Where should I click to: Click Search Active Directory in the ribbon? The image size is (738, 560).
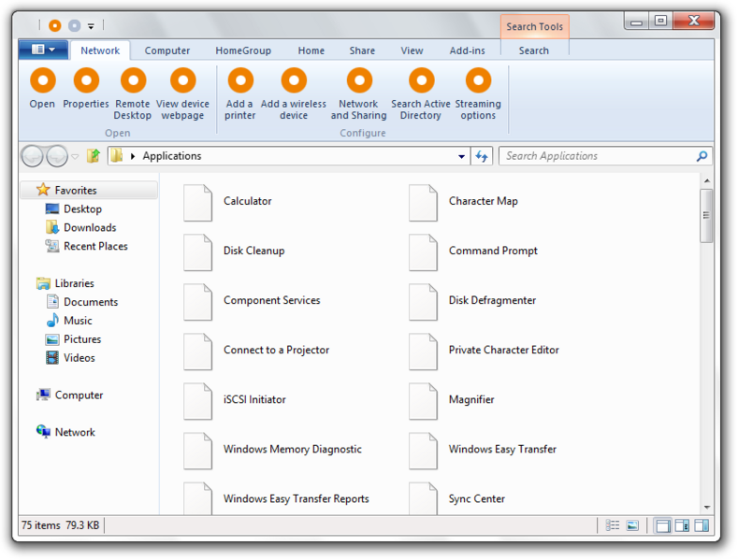[x=421, y=81]
